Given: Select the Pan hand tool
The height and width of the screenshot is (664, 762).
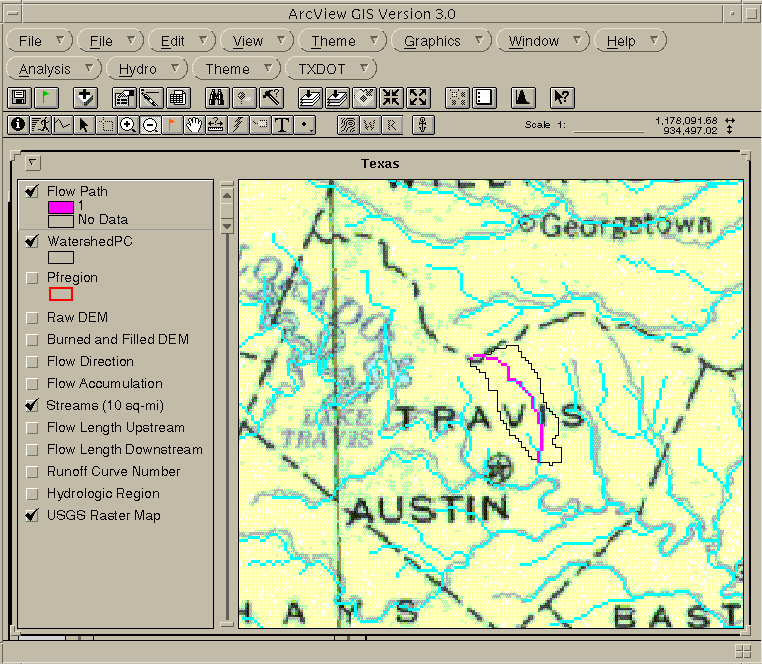Looking at the screenshot, I should tap(194, 125).
